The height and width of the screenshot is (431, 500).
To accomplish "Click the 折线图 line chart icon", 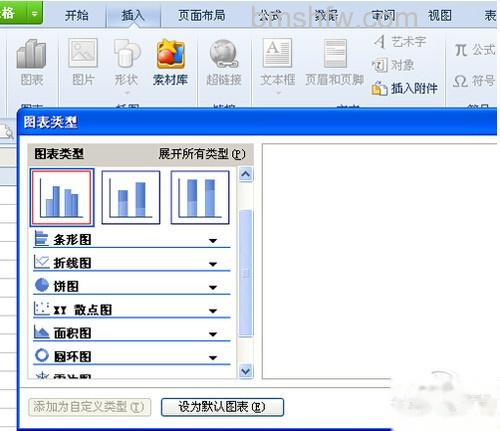I will click(42, 262).
